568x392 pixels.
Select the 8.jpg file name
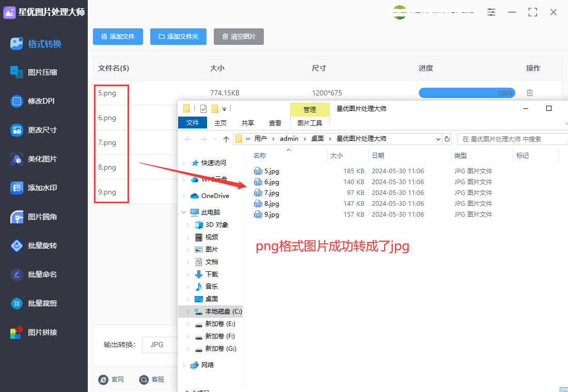tap(272, 203)
